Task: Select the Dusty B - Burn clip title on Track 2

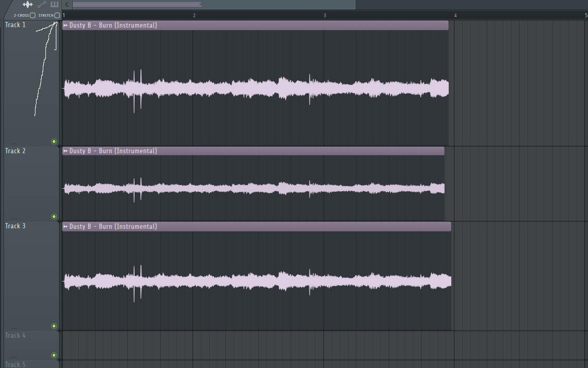Action: (113, 151)
